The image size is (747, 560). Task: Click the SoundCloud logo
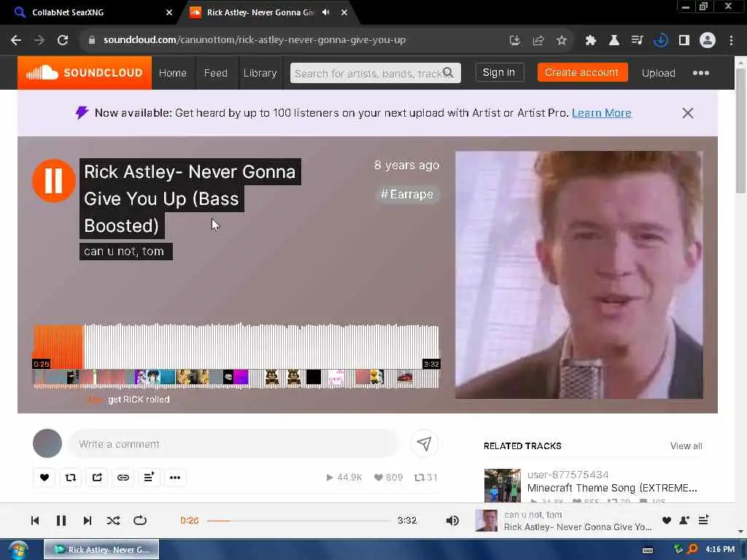(x=85, y=73)
